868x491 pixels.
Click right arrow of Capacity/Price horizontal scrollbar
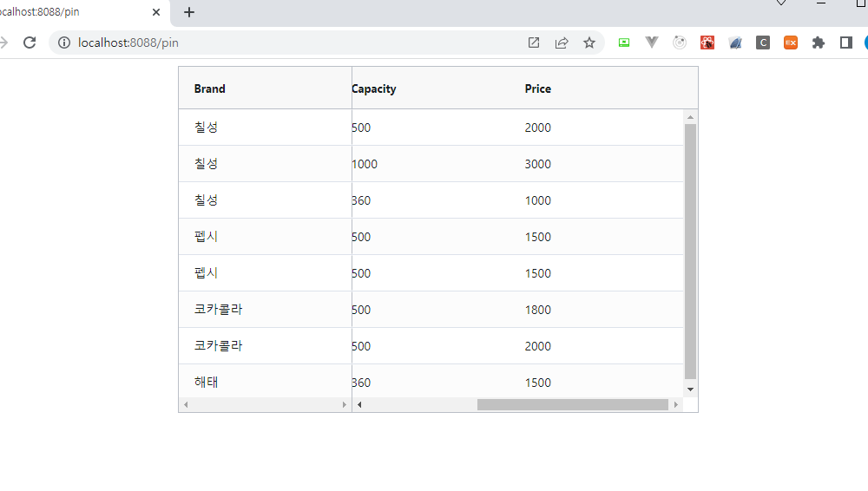676,404
